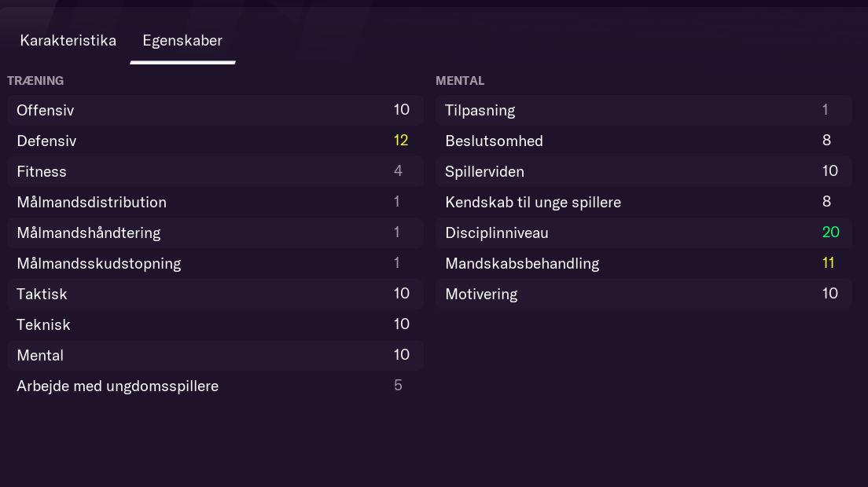Select Kendskab til unge spillere row
Image resolution: width=868 pixels, height=487 pixels.
click(643, 203)
